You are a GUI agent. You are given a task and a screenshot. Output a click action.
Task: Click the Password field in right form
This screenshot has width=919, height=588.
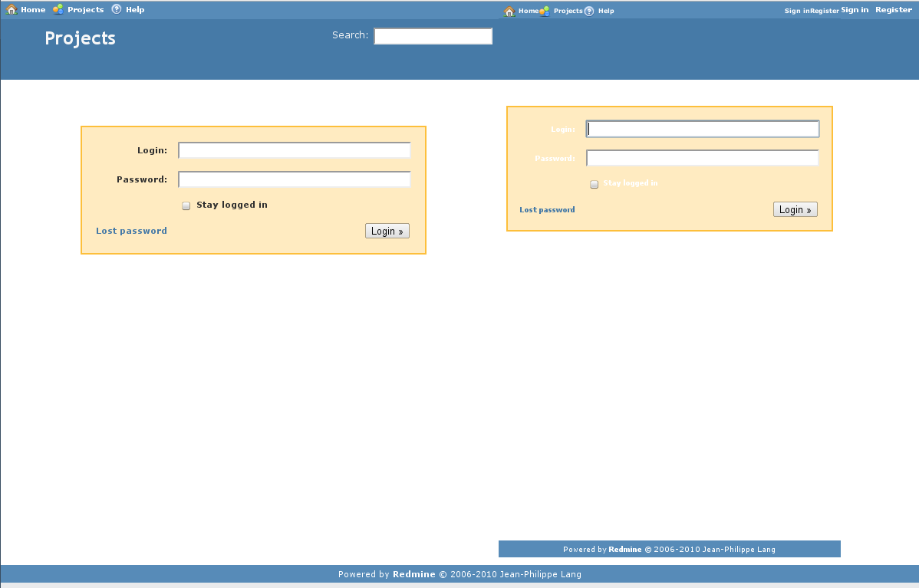(x=702, y=158)
